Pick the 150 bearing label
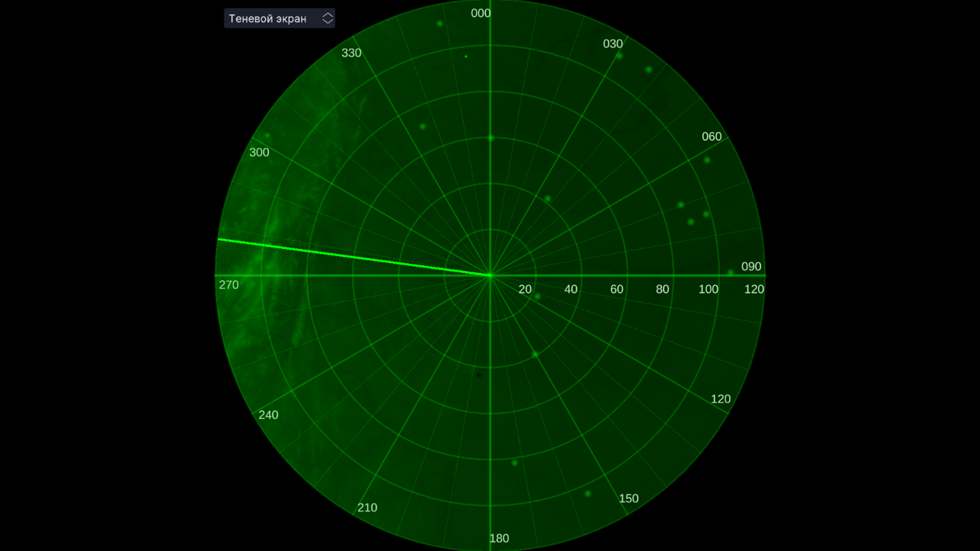Image resolution: width=980 pixels, height=551 pixels. 628,499
